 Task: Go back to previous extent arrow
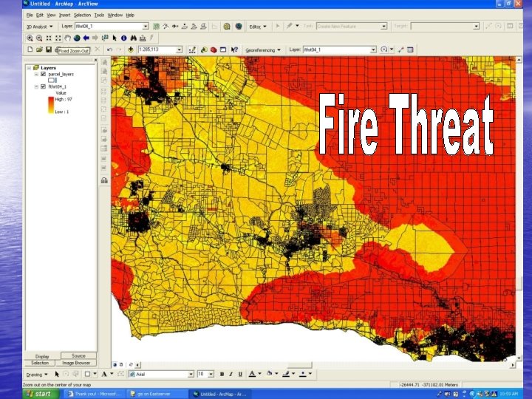[x=86, y=38]
